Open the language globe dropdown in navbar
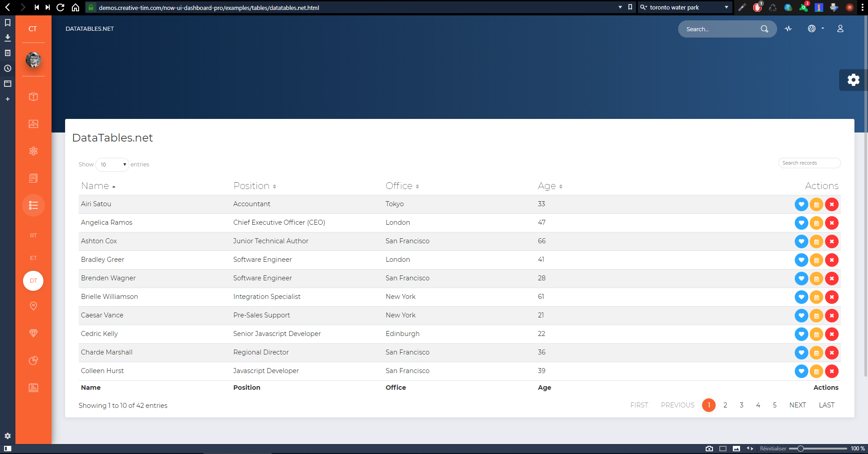 [815, 28]
